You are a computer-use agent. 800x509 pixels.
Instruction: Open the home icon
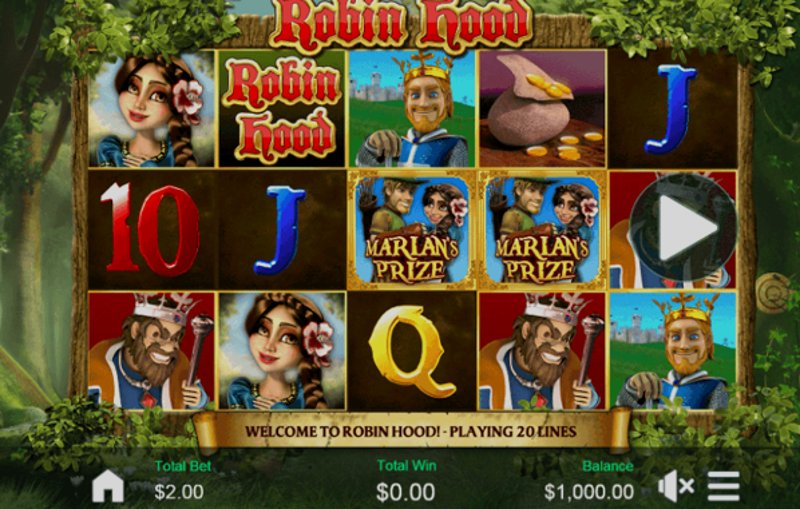pos(108,486)
